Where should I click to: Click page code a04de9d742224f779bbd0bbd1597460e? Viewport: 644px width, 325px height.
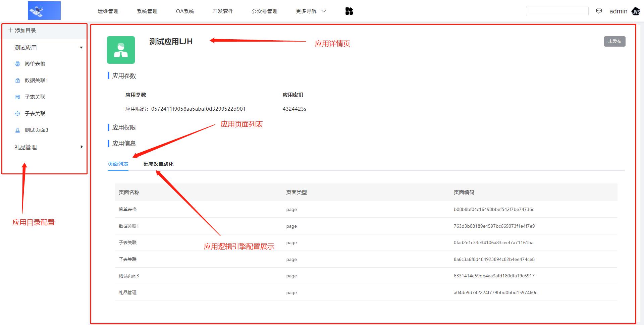click(x=495, y=292)
